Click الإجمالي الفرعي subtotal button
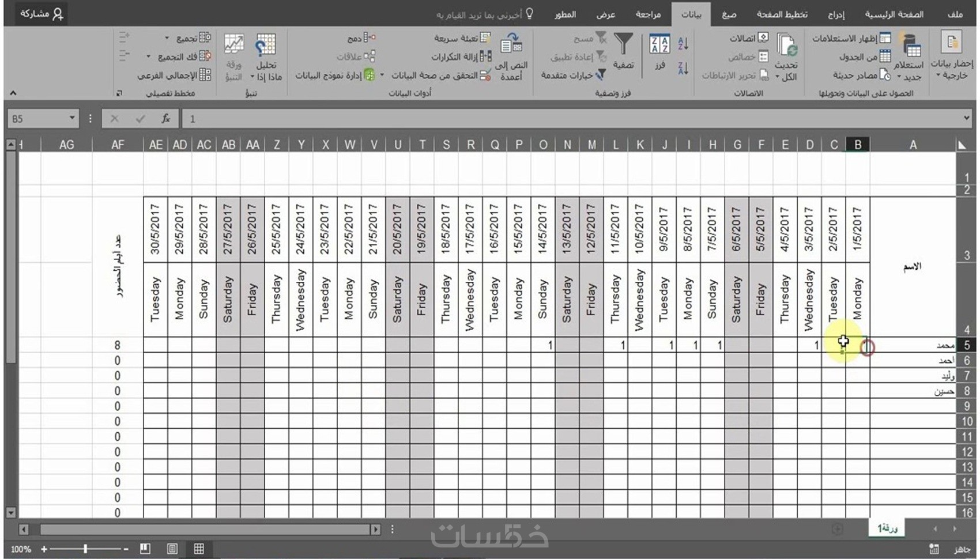 pyautogui.click(x=174, y=75)
